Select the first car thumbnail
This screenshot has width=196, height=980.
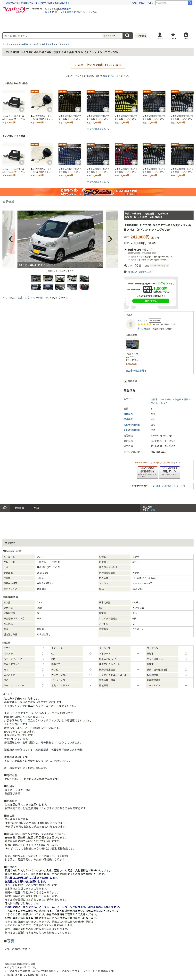[x=36, y=278]
